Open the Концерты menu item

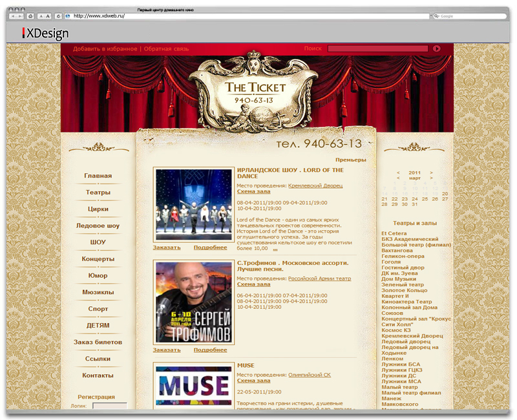coord(98,259)
